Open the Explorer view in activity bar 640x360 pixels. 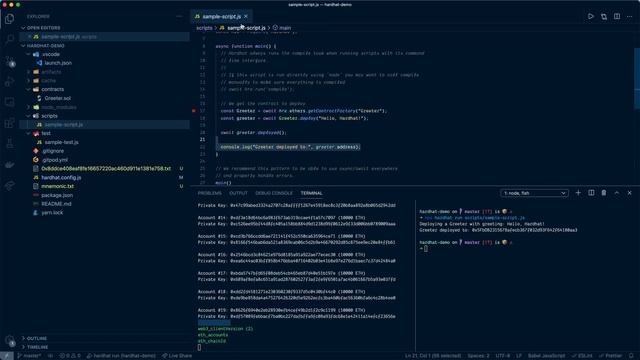click(x=9, y=19)
